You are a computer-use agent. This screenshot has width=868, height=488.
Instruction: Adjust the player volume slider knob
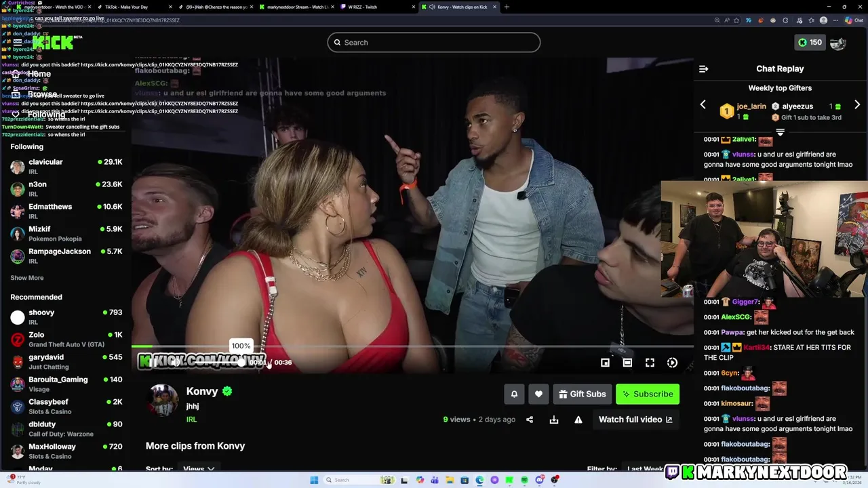241,362
